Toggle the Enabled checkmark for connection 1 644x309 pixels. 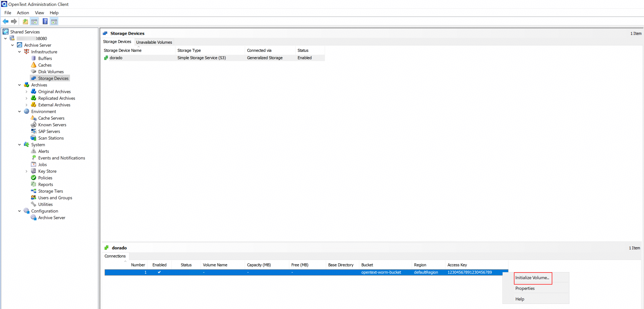pos(159,272)
